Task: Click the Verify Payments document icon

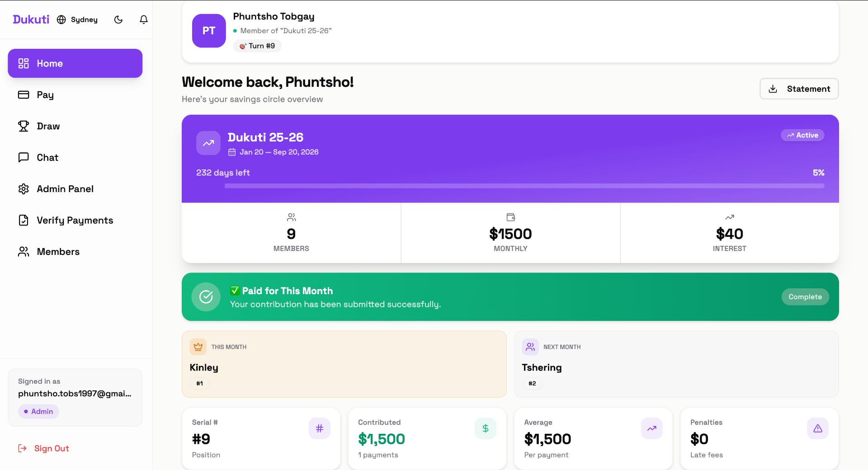Action: click(24, 220)
